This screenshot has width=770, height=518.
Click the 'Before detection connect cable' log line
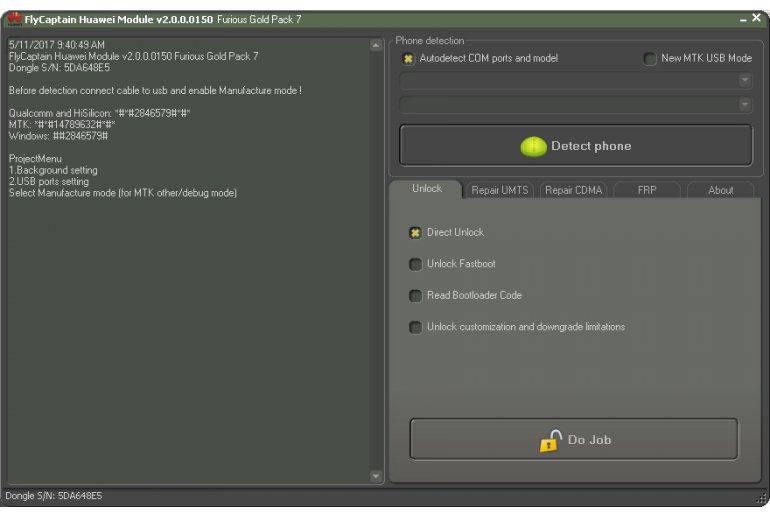[x=155, y=91]
